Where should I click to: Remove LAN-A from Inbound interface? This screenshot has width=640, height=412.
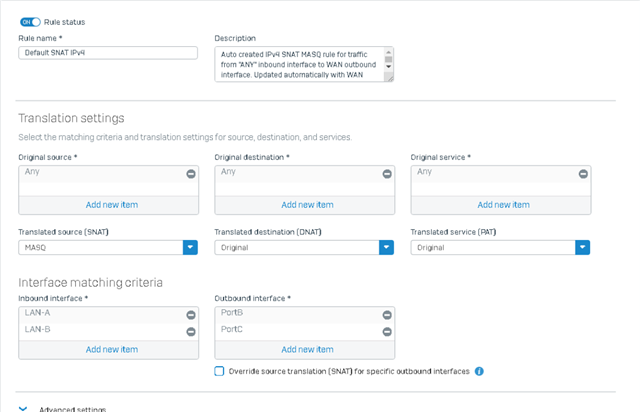tap(191, 315)
